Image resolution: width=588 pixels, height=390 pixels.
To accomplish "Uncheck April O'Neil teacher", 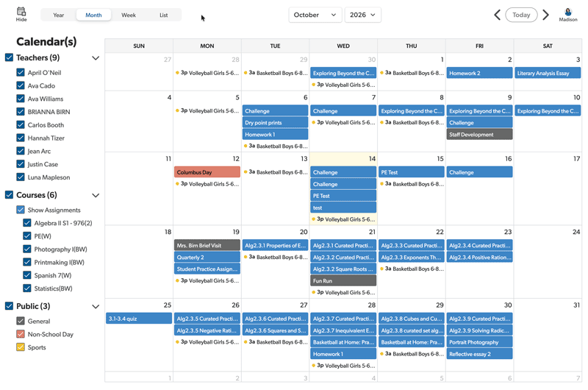I will (21, 72).
